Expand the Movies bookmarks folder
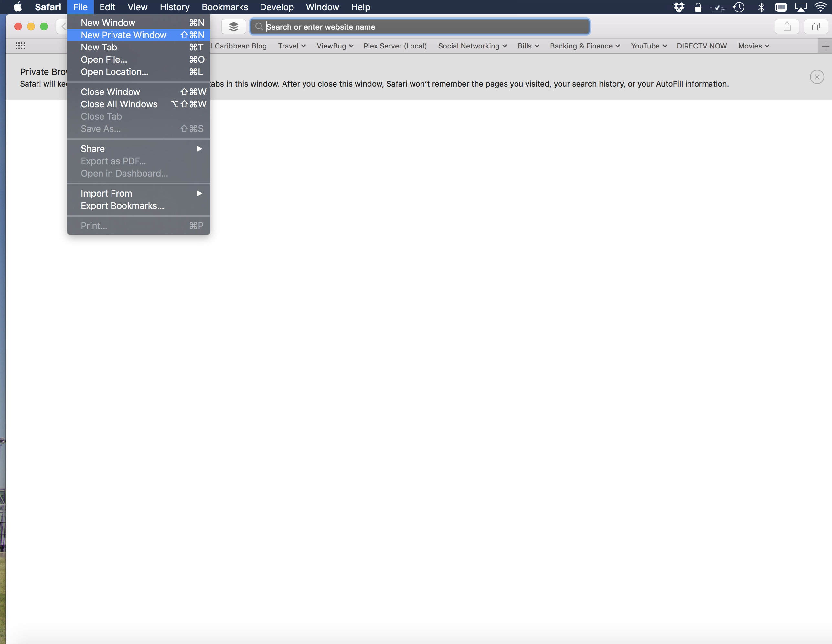 (x=753, y=46)
